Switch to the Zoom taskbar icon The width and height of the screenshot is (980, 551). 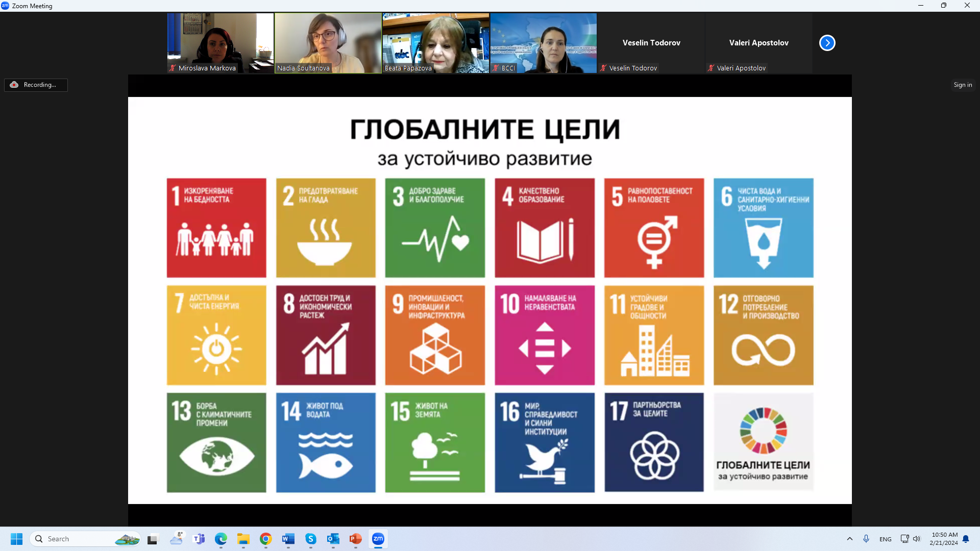click(378, 539)
